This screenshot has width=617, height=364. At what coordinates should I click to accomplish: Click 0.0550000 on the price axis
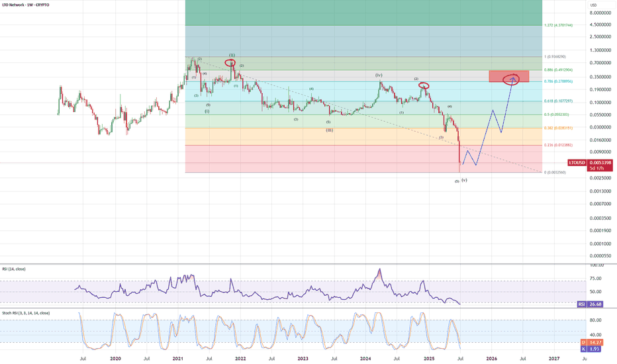tap(600, 115)
